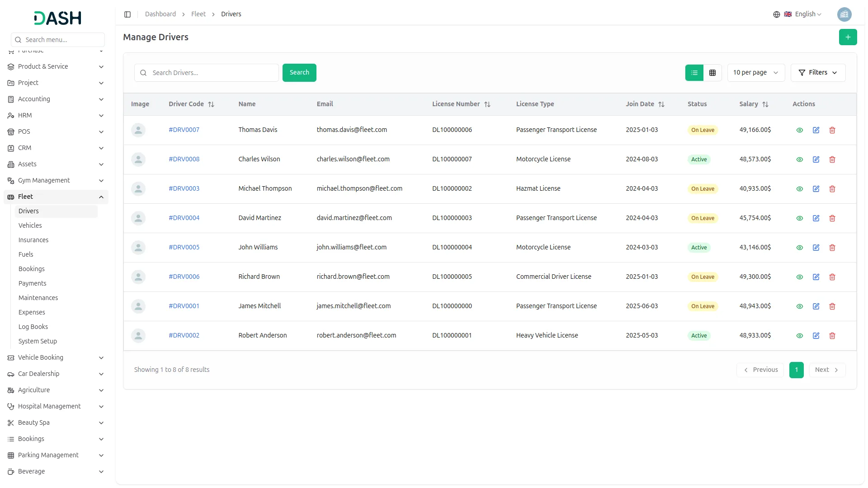View Michael Thompson's details via eye icon
868x488 pixels.
click(799, 189)
